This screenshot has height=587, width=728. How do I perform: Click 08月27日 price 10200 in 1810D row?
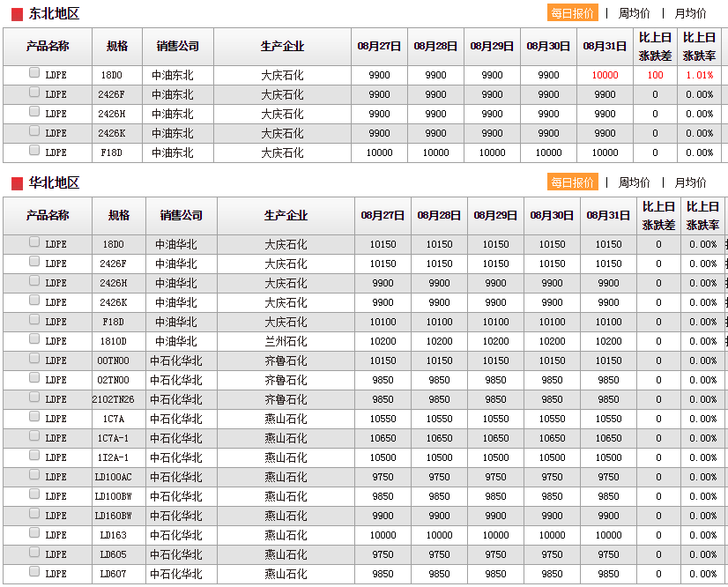pyautogui.click(x=383, y=341)
